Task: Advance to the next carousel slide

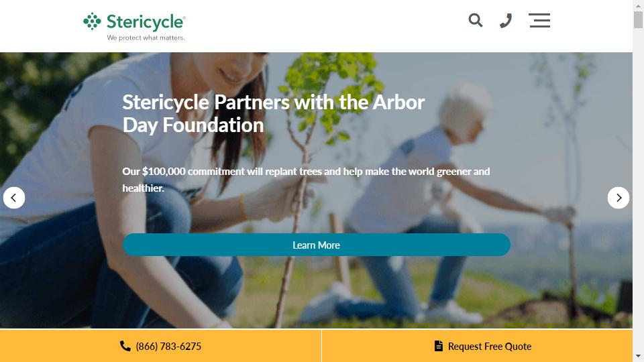Action: tap(618, 198)
